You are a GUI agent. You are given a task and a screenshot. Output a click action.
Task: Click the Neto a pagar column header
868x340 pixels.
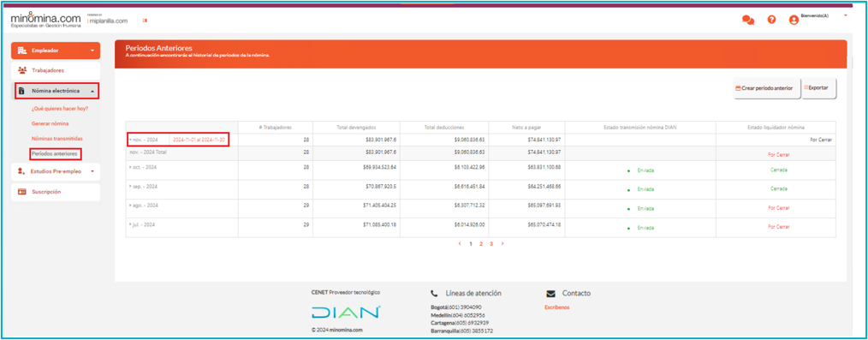[526, 128]
